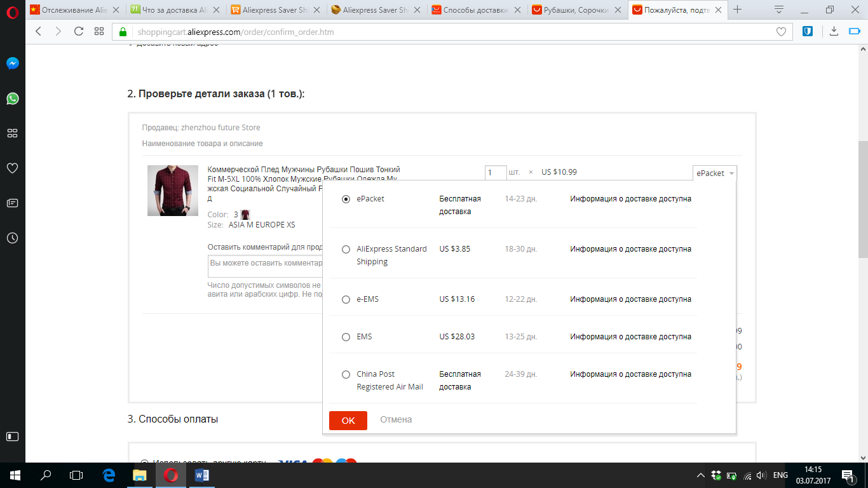Screen dimensions: 868x488
Task: Launch Microsoft Edge from taskbar
Action: (108, 475)
